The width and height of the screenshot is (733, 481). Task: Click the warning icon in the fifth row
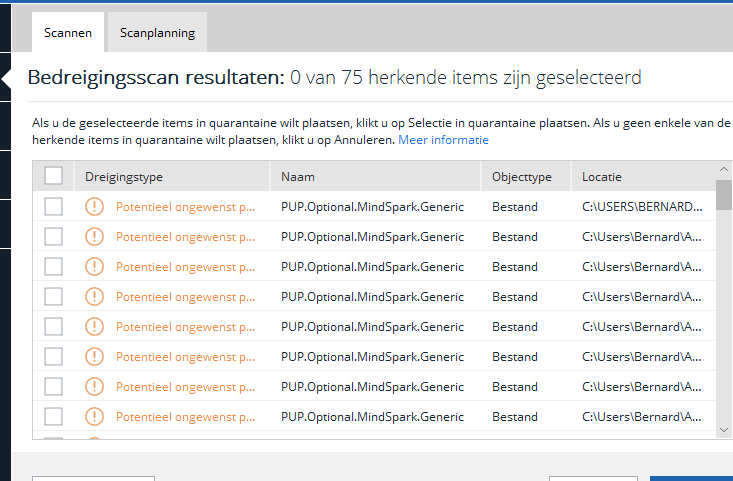[95, 327]
